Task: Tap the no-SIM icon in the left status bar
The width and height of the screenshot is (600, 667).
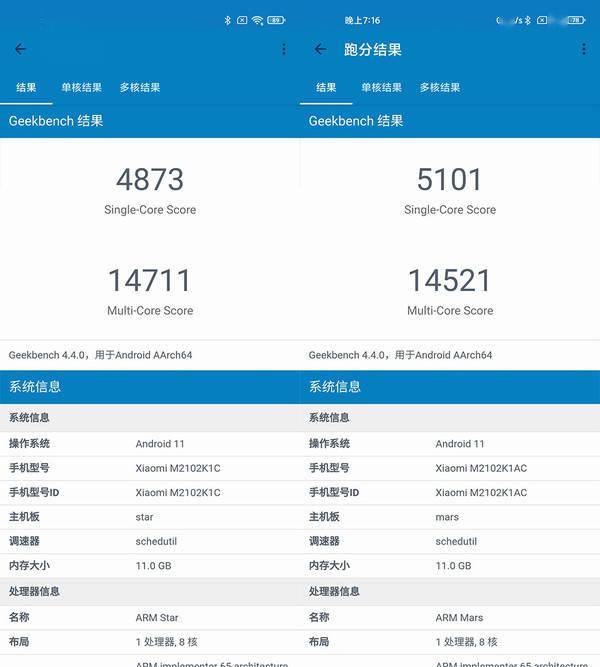Action: (242, 20)
